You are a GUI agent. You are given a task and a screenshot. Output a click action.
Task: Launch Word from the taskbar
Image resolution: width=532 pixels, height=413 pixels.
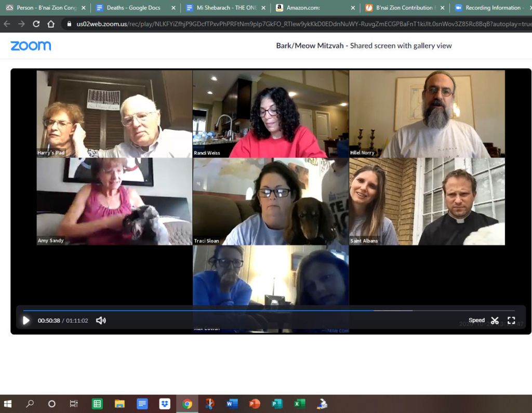click(232, 404)
